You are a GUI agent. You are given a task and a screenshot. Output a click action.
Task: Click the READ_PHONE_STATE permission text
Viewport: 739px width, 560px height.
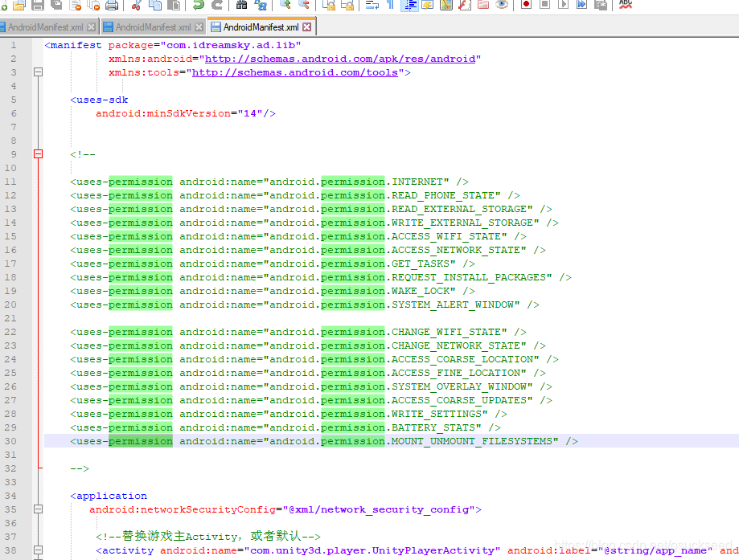tap(443, 195)
